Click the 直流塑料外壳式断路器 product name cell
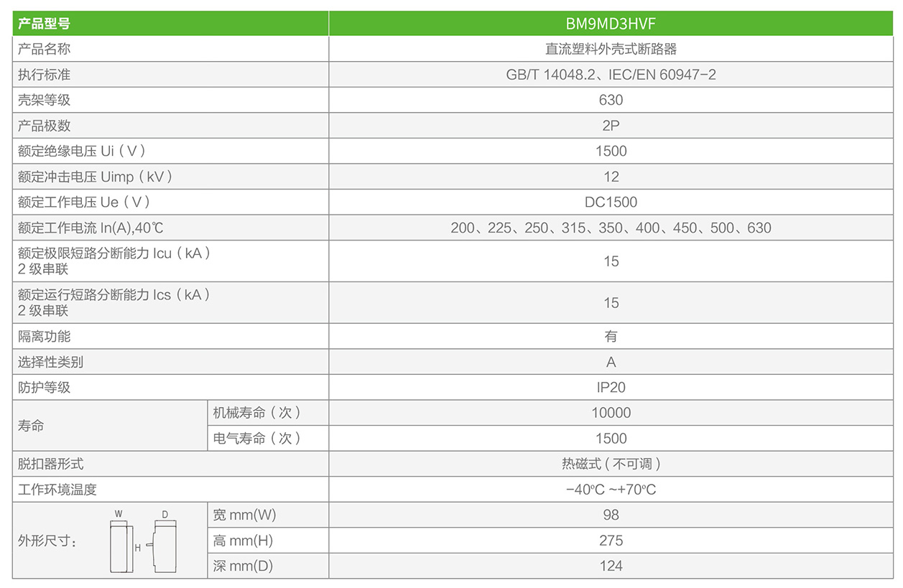 coord(611,49)
